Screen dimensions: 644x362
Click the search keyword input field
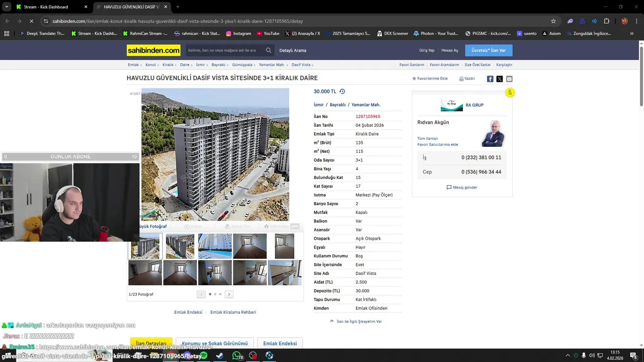coord(225,50)
